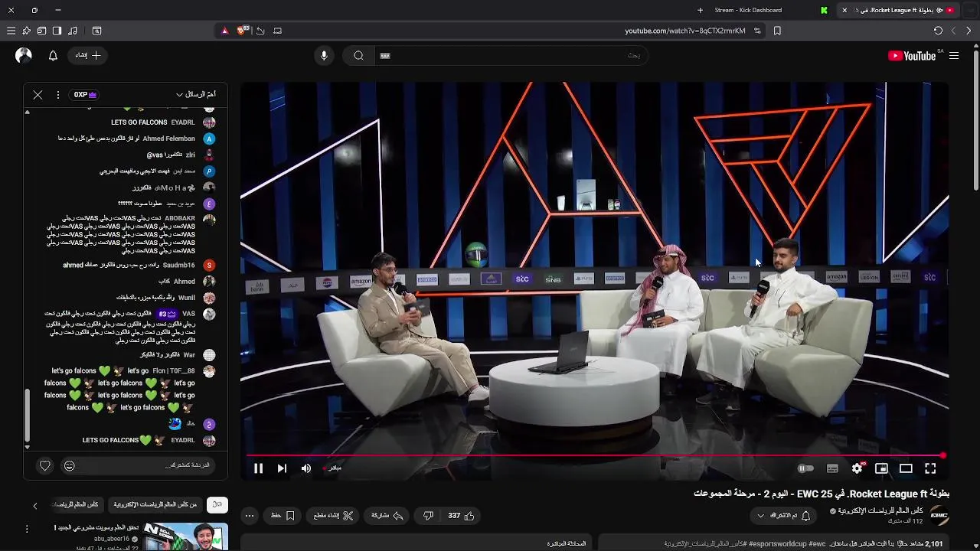
Task: Dislike the video
Action: (429, 516)
